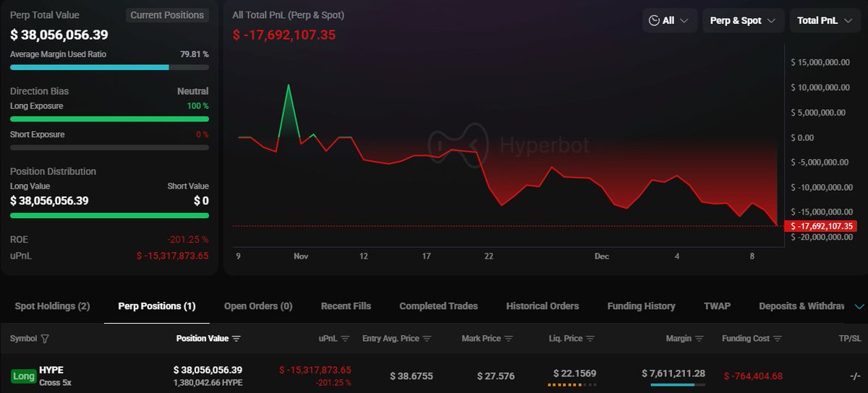The width and height of the screenshot is (868, 393).
Task: Click the green Long badge on HYPE
Action: point(23,376)
